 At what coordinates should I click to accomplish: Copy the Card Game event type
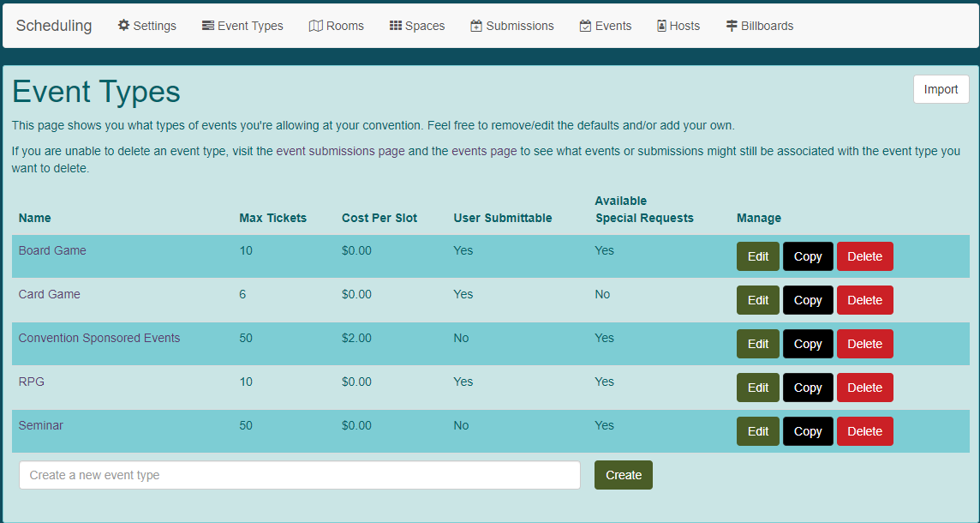coord(808,300)
